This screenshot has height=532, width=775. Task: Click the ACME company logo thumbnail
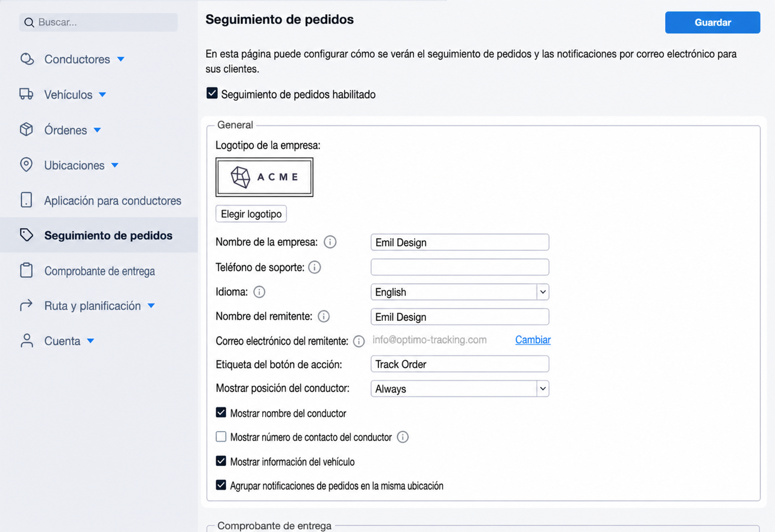coord(264,177)
